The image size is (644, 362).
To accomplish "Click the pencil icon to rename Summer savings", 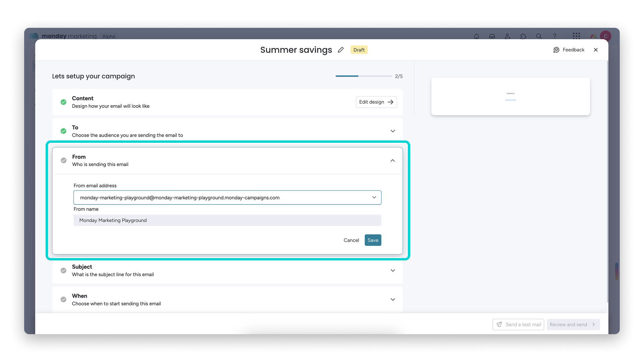I will click(x=341, y=50).
